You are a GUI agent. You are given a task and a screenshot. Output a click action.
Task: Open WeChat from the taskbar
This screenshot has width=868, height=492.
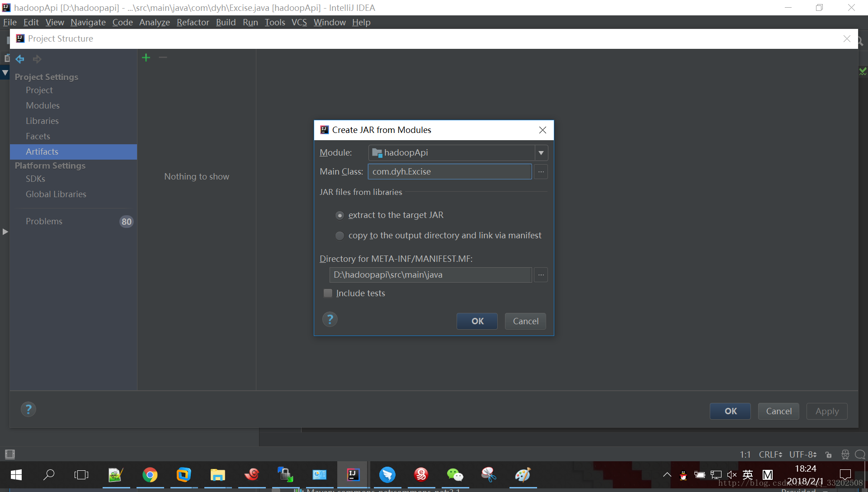pyautogui.click(x=455, y=475)
